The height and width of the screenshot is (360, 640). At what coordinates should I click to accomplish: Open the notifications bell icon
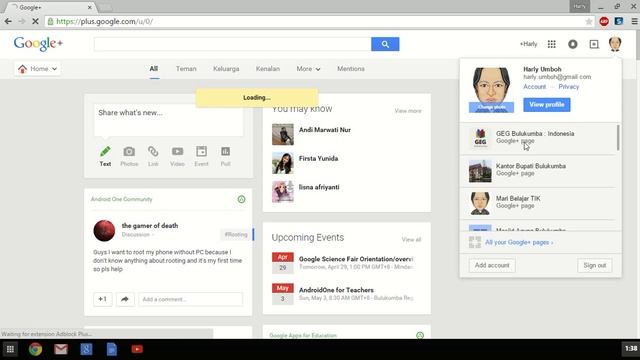[x=573, y=44]
